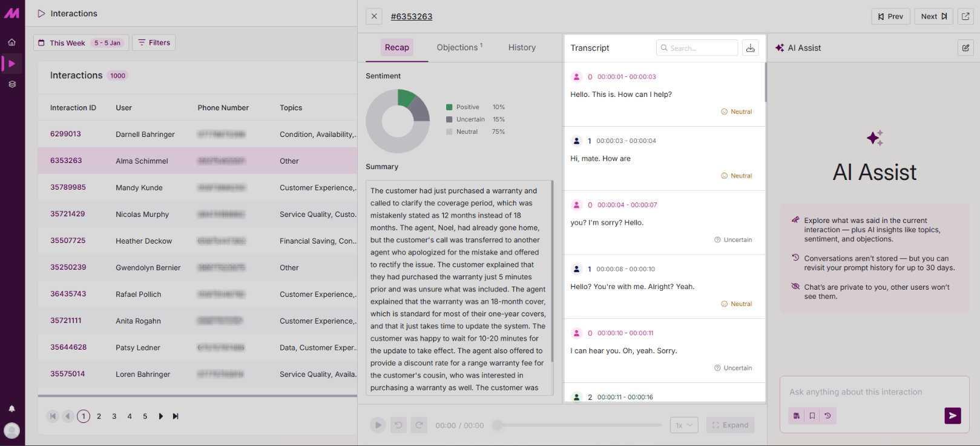
Task: Open notifications bell in the sidebar
Action: pyautogui.click(x=12, y=408)
